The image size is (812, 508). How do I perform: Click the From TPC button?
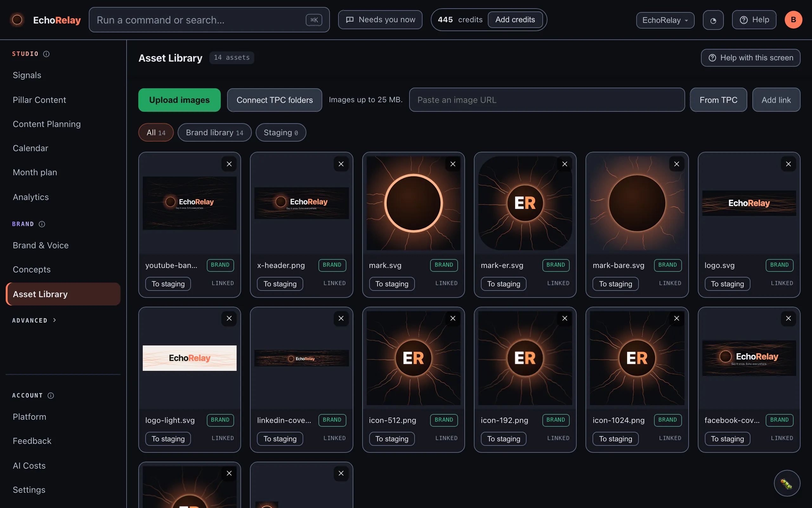tap(718, 100)
